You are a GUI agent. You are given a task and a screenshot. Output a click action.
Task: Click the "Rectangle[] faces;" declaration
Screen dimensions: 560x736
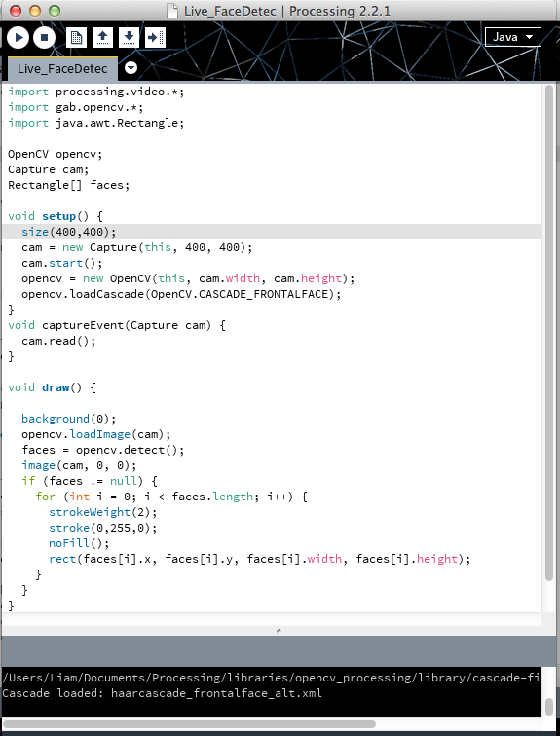[68, 185]
